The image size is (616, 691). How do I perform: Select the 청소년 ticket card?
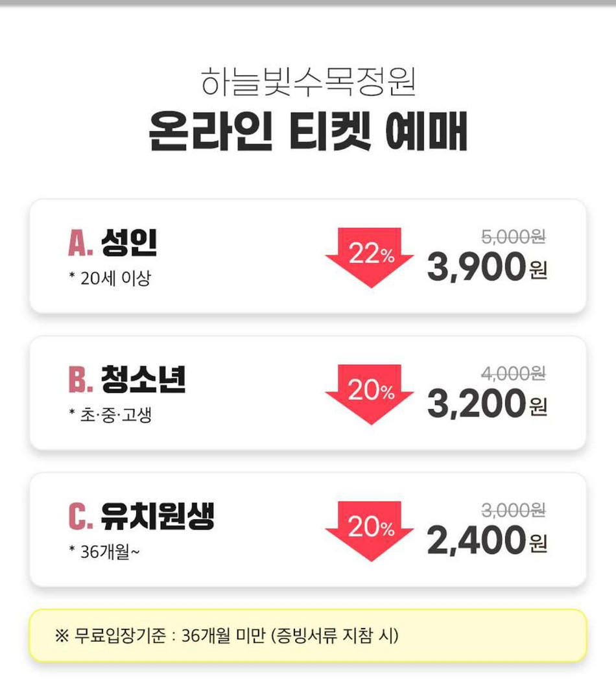coord(308,393)
